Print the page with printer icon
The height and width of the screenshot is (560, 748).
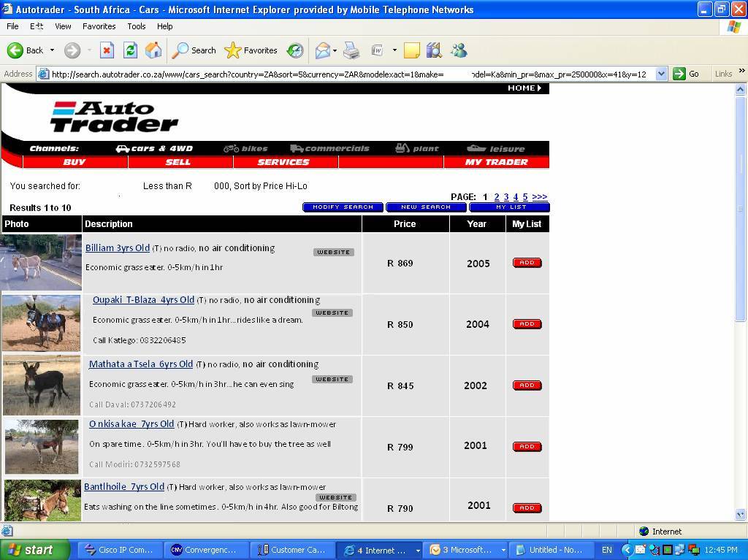[351, 50]
